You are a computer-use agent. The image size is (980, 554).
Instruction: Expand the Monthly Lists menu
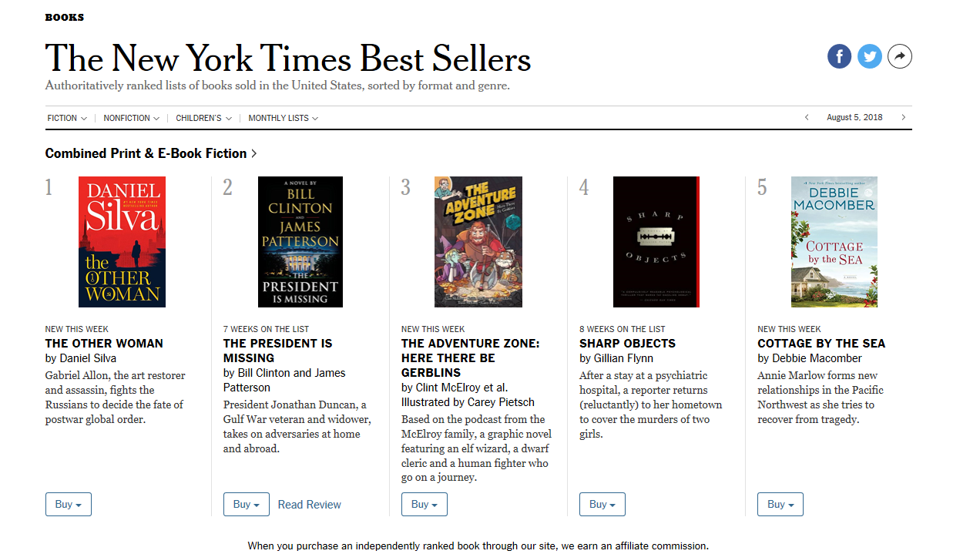[283, 119]
